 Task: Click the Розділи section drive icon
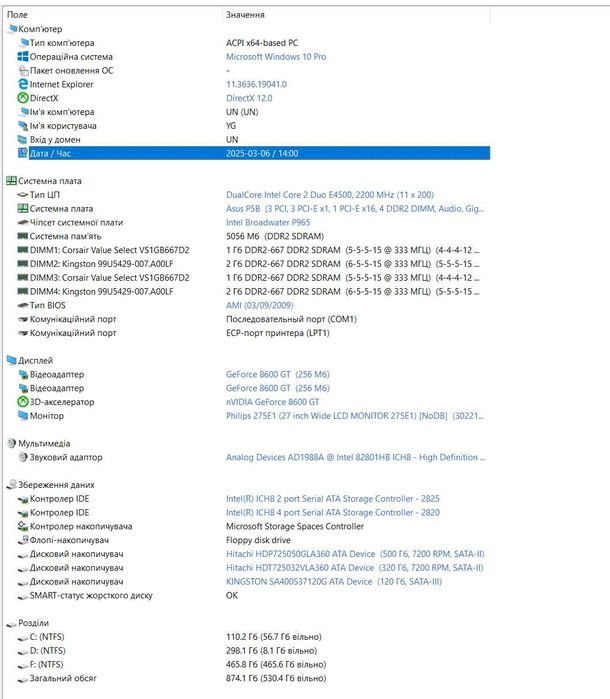[12, 624]
